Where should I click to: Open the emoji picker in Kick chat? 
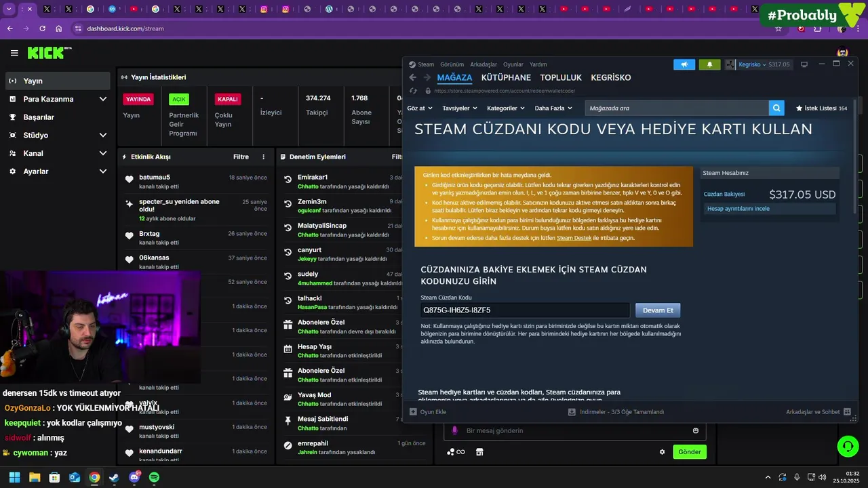click(x=696, y=430)
